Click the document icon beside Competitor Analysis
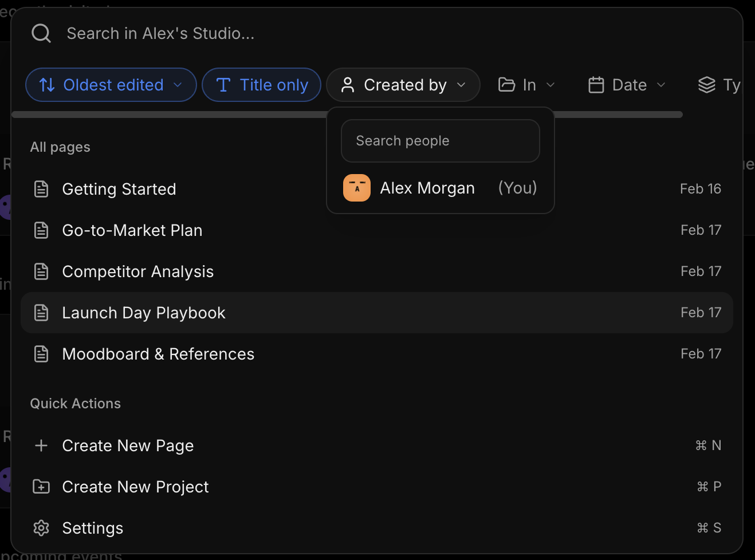This screenshot has height=560, width=755. [41, 271]
